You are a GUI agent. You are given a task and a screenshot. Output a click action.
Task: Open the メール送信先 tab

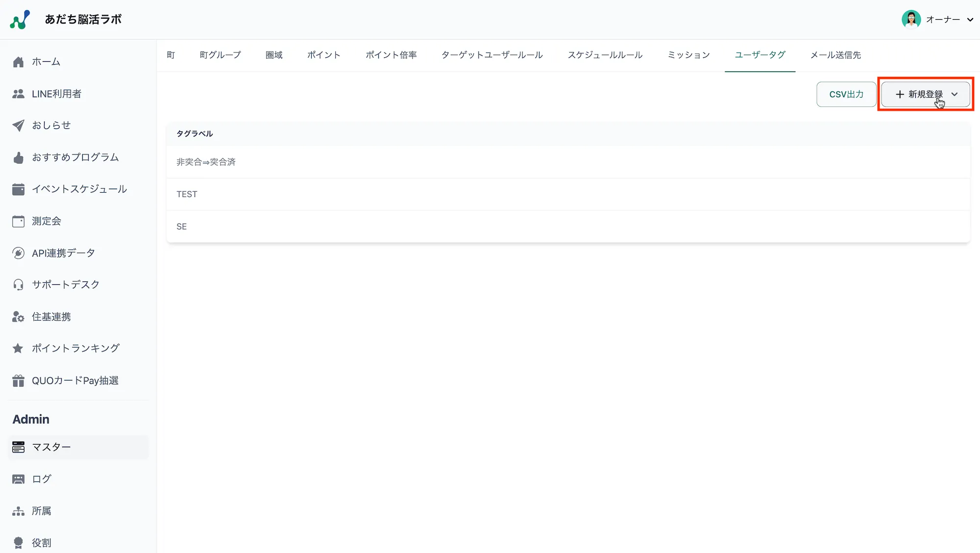[x=835, y=55]
